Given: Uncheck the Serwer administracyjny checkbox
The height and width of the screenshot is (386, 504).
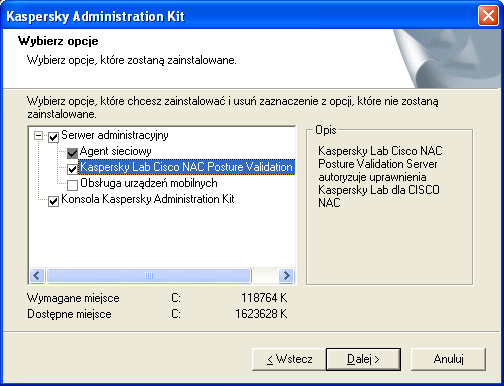Looking at the screenshot, I should pos(53,137).
